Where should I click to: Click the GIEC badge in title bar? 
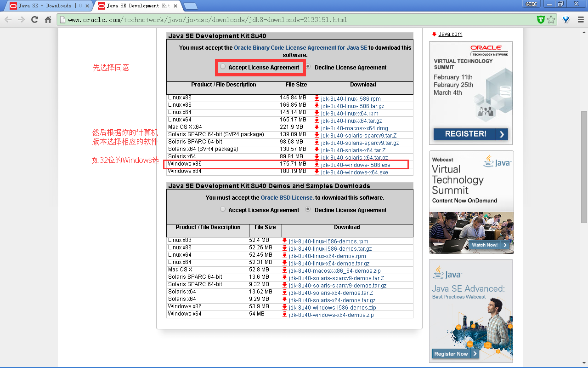point(531,4)
